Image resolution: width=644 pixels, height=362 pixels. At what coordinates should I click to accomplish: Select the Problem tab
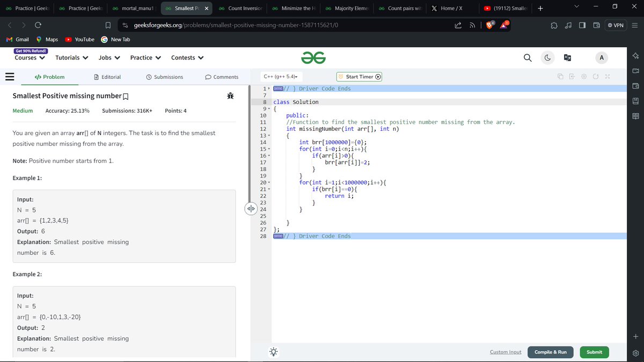pyautogui.click(x=49, y=77)
